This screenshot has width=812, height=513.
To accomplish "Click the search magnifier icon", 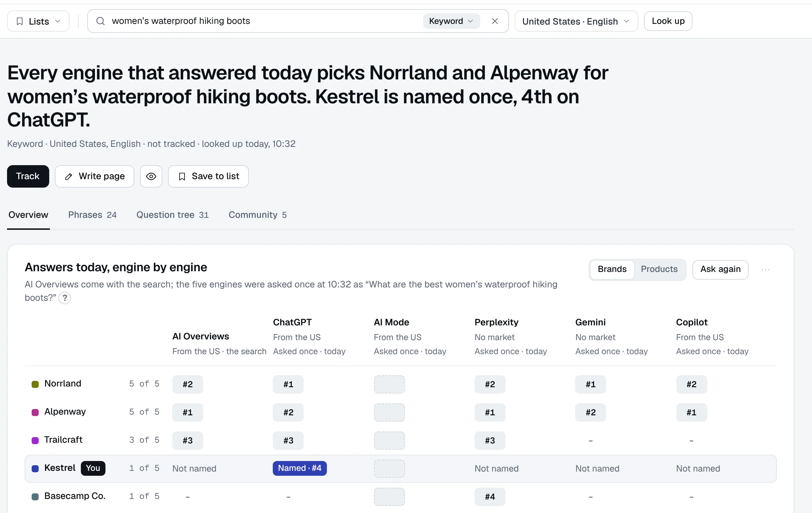I will point(101,21).
